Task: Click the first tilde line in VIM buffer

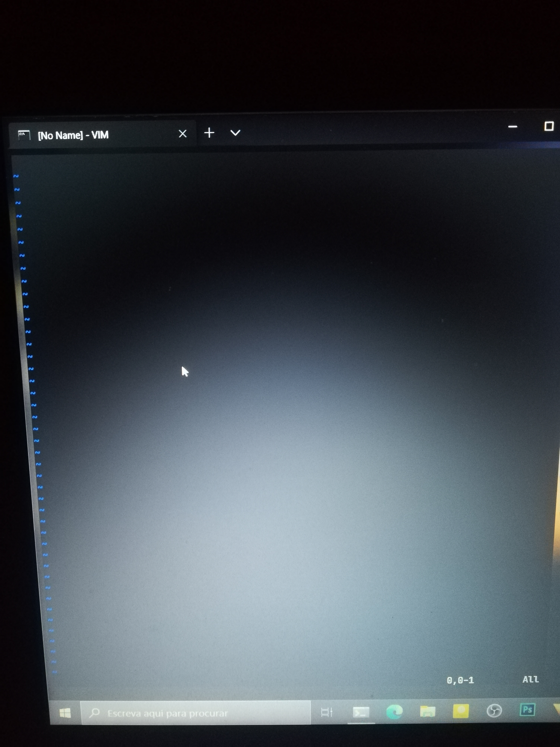Action: (x=16, y=176)
